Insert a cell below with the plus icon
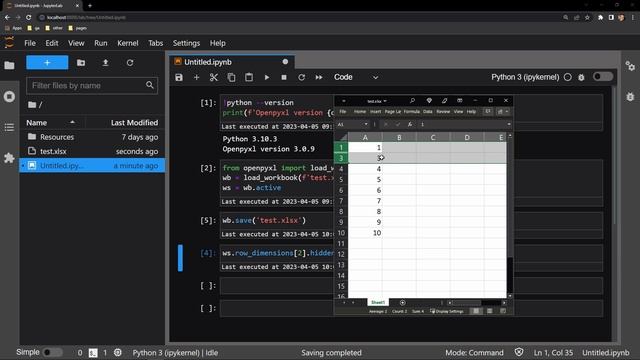Screen dimensions: 640x360 point(196,77)
